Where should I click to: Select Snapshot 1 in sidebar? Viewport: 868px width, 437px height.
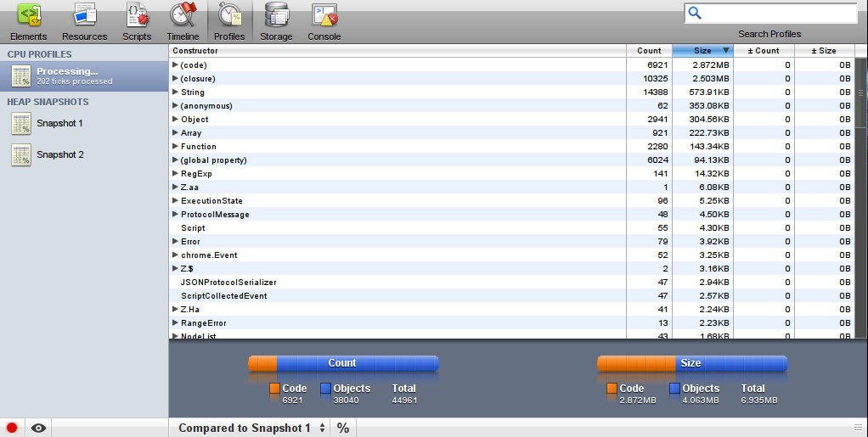click(59, 124)
